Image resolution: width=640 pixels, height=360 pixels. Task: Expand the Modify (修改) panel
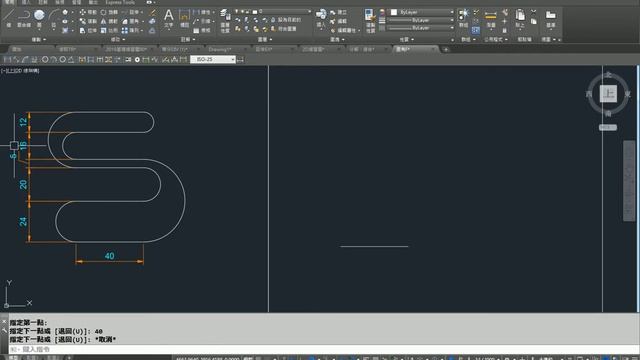click(118, 40)
